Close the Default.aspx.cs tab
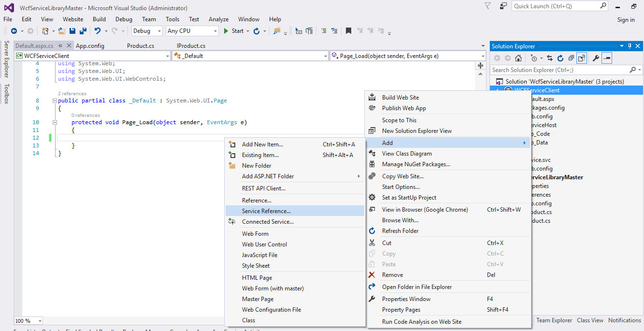The image size is (644, 331). [69, 46]
